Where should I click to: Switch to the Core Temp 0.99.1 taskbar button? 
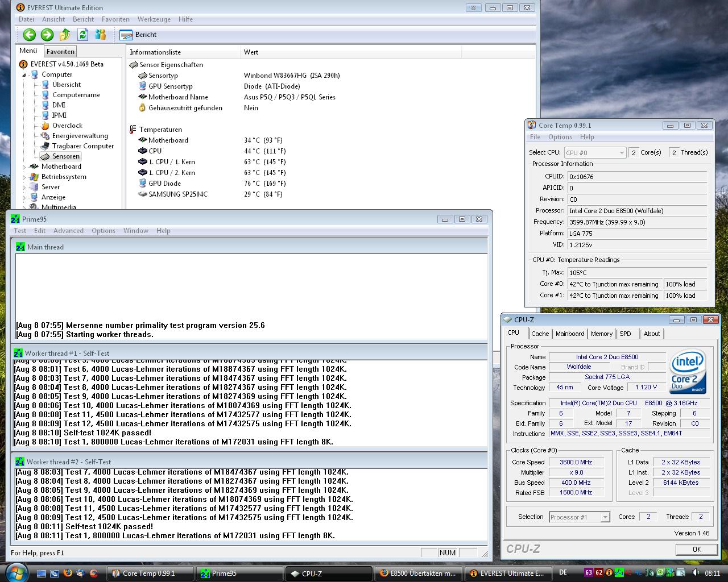click(150, 573)
